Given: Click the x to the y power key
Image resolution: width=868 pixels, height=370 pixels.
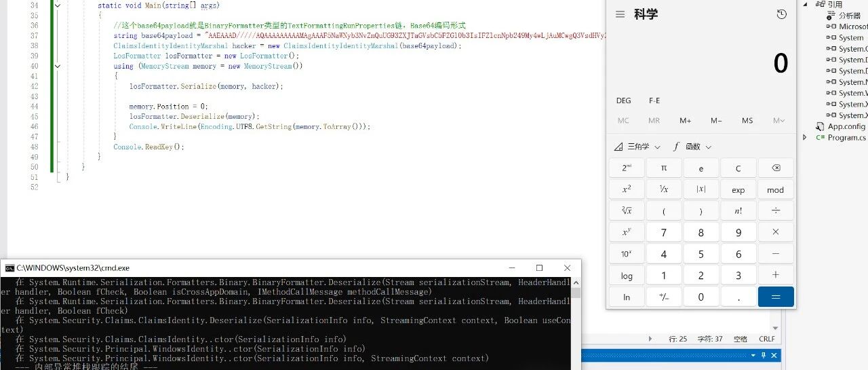Looking at the screenshot, I should click(627, 232).
